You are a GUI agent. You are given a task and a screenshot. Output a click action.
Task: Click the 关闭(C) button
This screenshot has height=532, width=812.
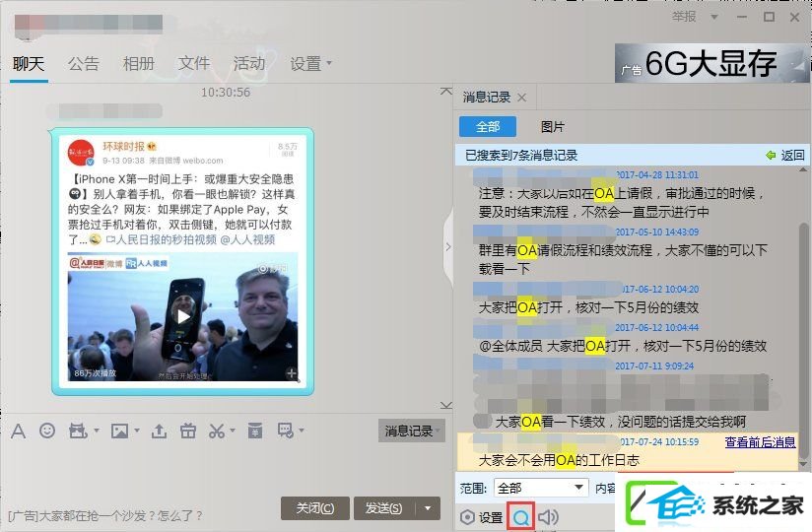315,508
